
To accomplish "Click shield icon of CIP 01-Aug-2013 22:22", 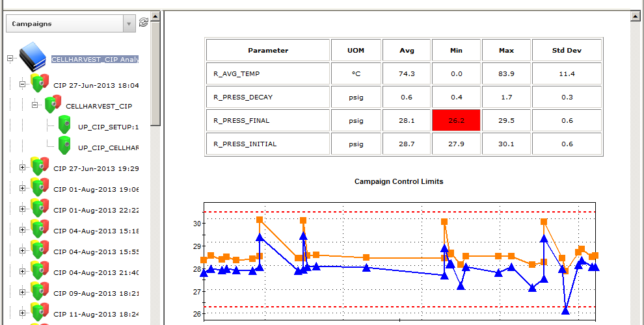I will [40, 208].
